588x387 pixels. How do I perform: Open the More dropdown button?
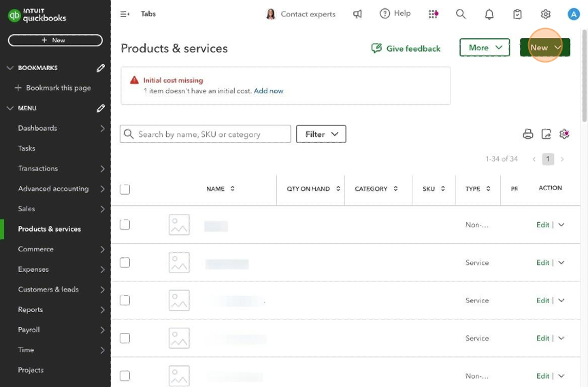coord(485,48)
